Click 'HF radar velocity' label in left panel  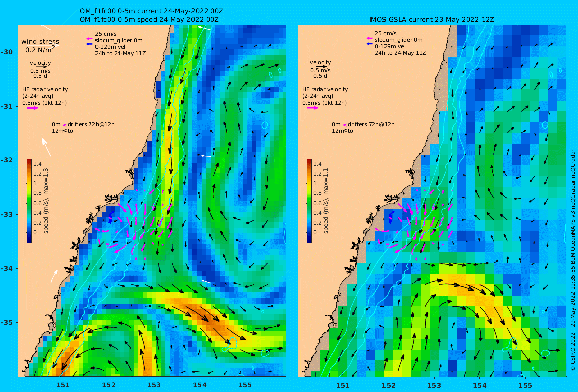coord(45,89)
